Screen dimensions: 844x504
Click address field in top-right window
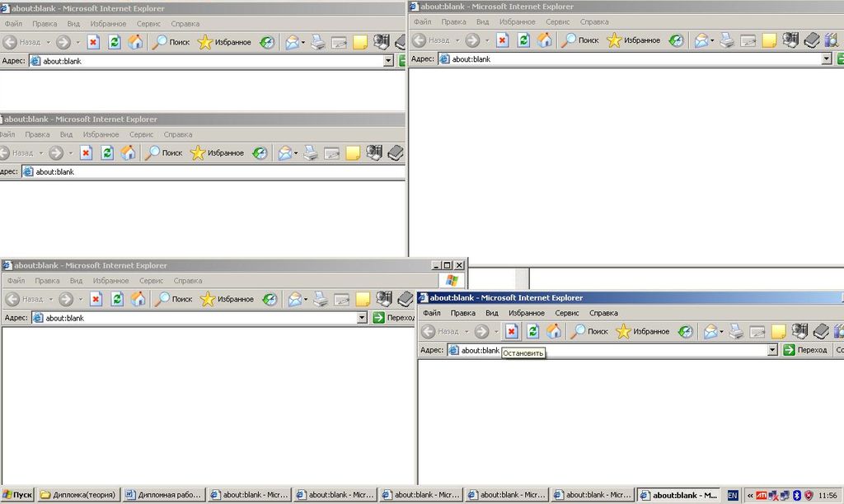click(x=635, y=58)
